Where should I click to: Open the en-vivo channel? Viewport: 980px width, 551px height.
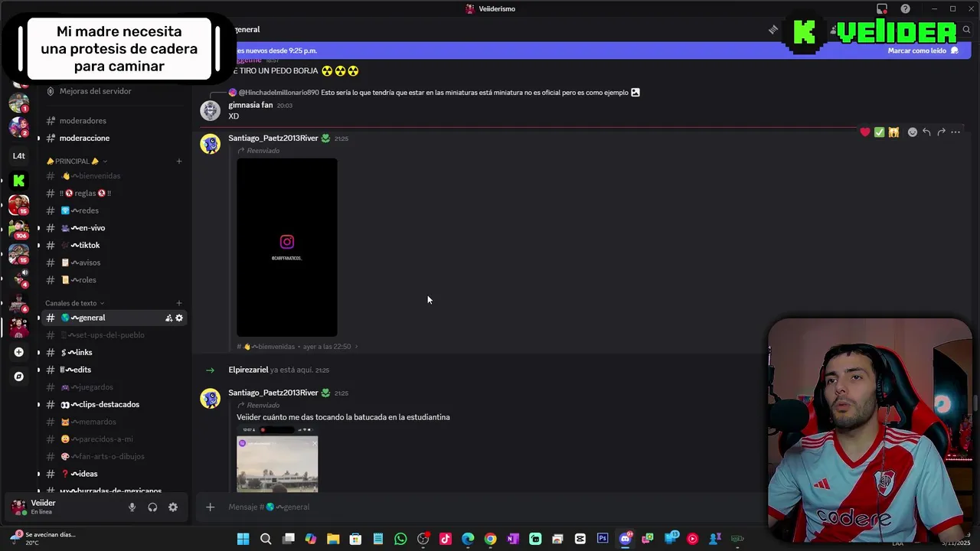click(112, 228)
